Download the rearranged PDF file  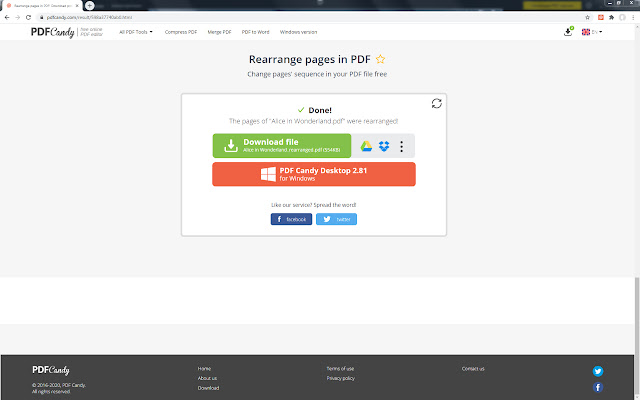click(x=282, y=145)
